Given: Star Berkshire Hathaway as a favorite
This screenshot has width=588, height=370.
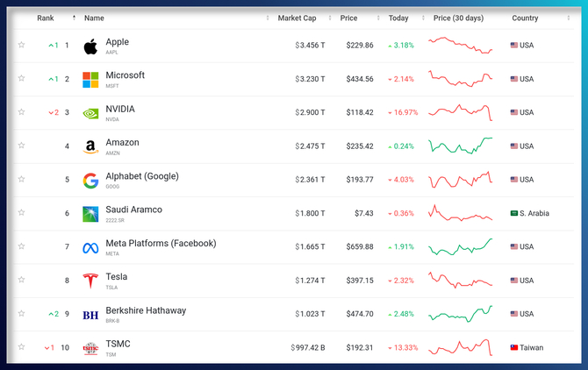Looking at the screenshot, I should click(x=21, y=313).
